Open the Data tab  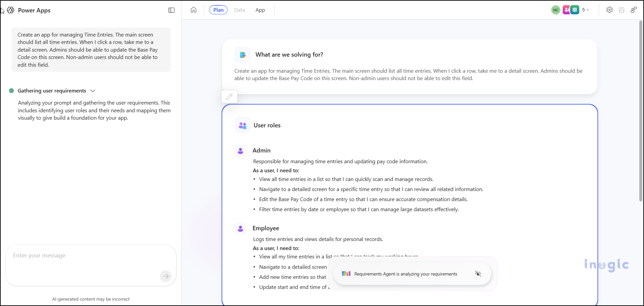coord(239,10)
